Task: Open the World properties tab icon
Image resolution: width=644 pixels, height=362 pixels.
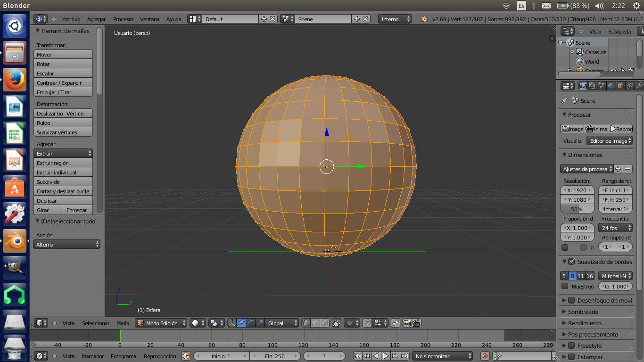Action: 611,86
